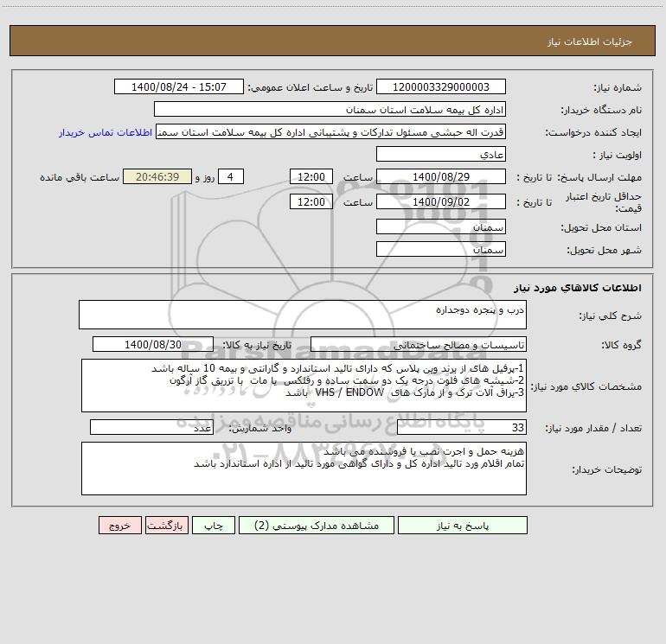The height and width of the screenshot is (644, 666).
Task: Click the بازگشت back button
Action: [166, 525]
